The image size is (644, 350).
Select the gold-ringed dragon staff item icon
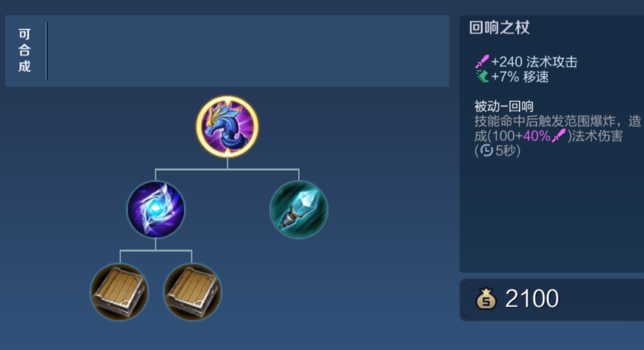click(227, 127)
